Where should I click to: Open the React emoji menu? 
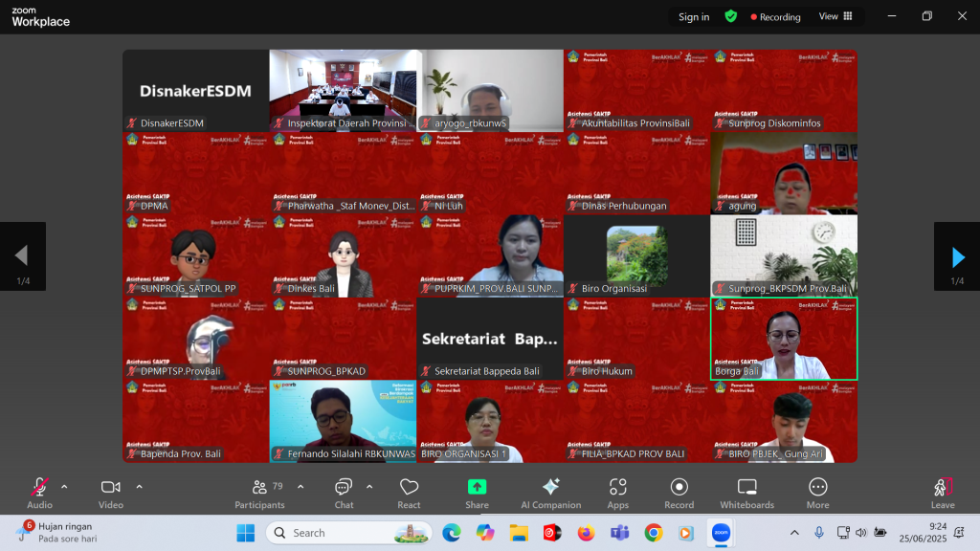[409, 492]
